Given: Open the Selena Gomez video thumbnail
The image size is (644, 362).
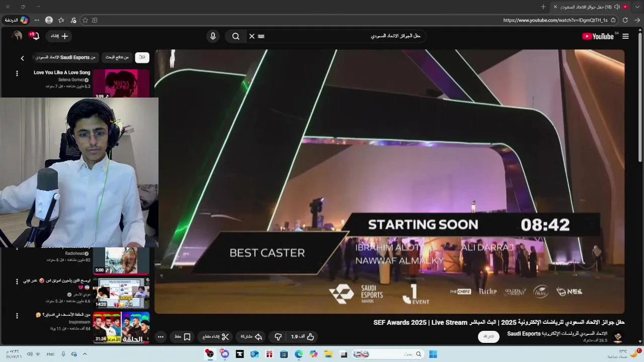Looking at the screenshot, I should [x=121, y=83].
